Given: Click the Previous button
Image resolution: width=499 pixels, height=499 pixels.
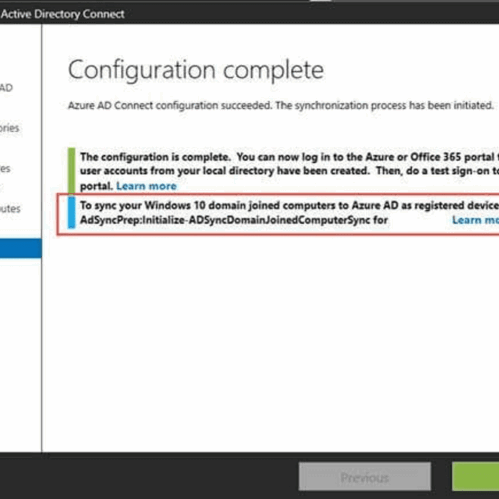Looking at the screenshot, I should pyautogui.click(x=365, y=476).
